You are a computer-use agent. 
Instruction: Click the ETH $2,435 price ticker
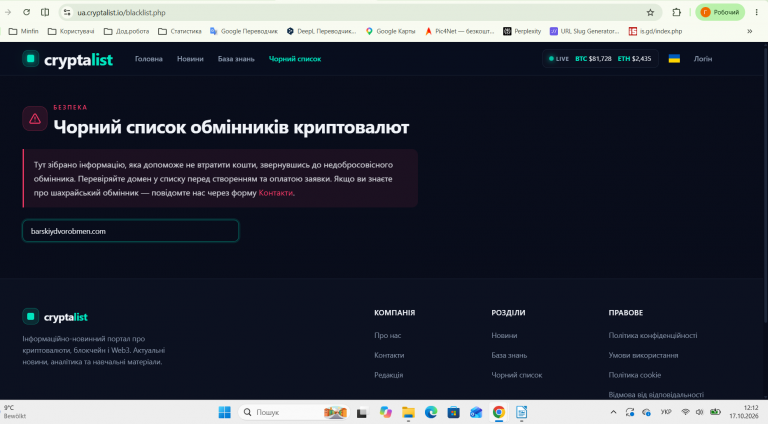point(634,59)
